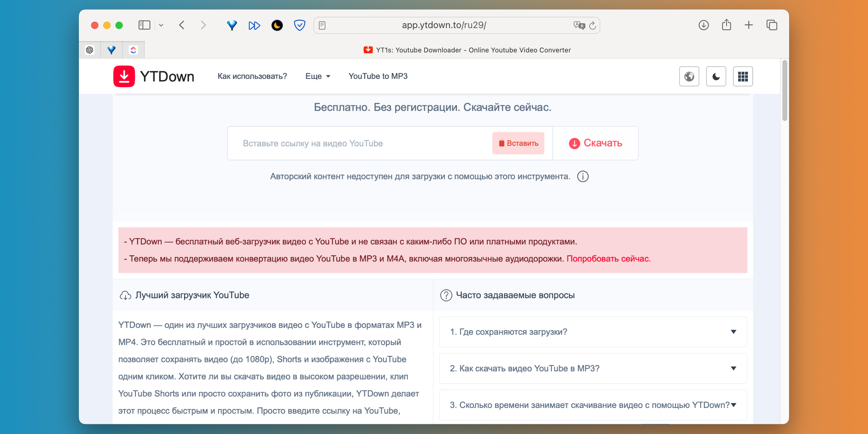Click the info circle icon beside copyright notice

[583, 176]
